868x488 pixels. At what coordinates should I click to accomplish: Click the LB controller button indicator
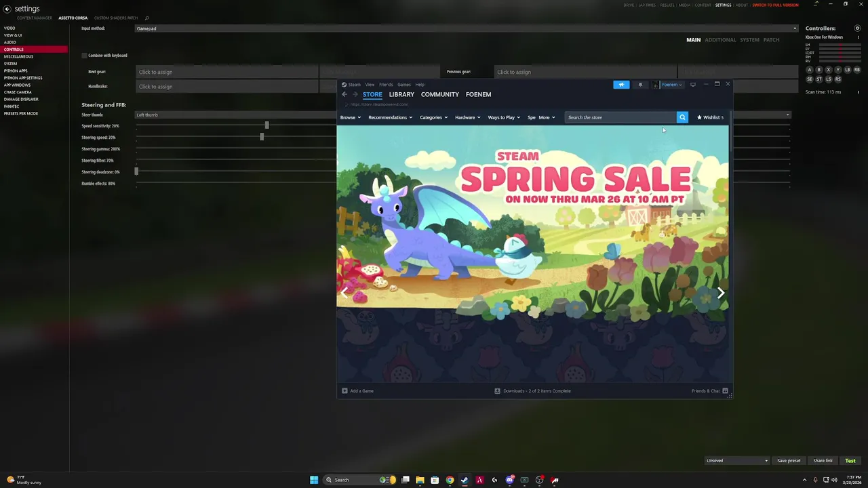848,70
